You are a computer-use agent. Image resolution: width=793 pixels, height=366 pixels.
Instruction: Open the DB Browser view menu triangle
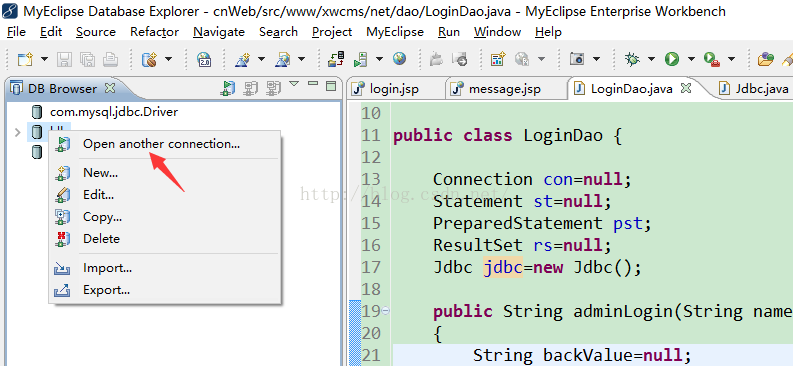294,84
